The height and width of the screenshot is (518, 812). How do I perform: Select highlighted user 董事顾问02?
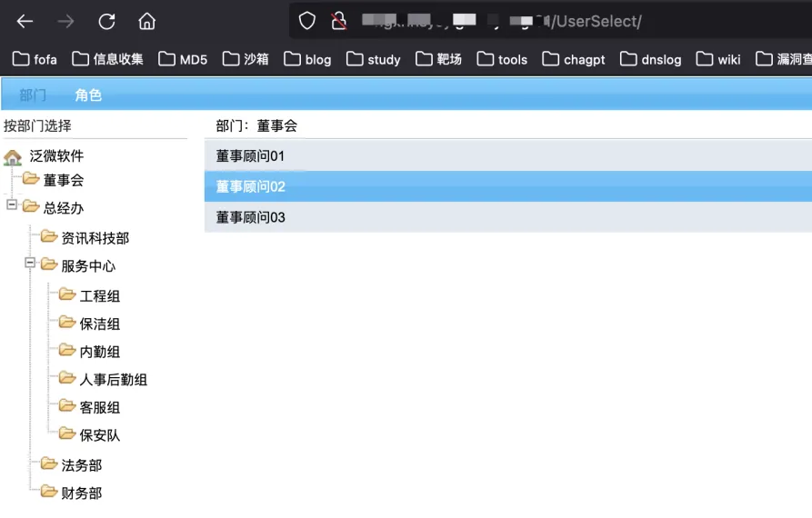[x=508, y=186]
